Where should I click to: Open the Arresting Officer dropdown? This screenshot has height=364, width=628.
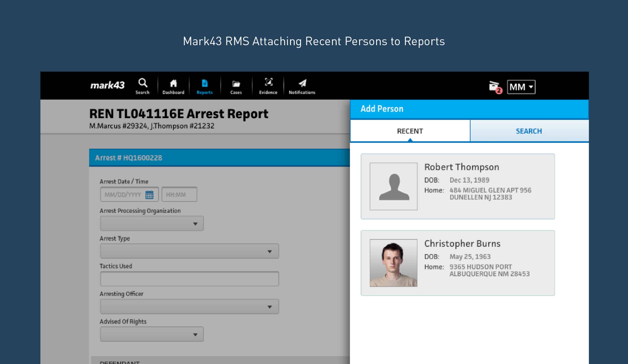pos(189,307)
